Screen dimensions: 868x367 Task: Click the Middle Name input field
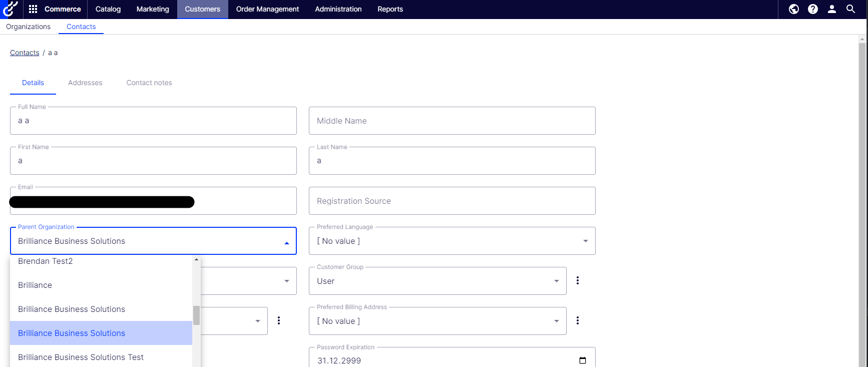pos(452,121)
